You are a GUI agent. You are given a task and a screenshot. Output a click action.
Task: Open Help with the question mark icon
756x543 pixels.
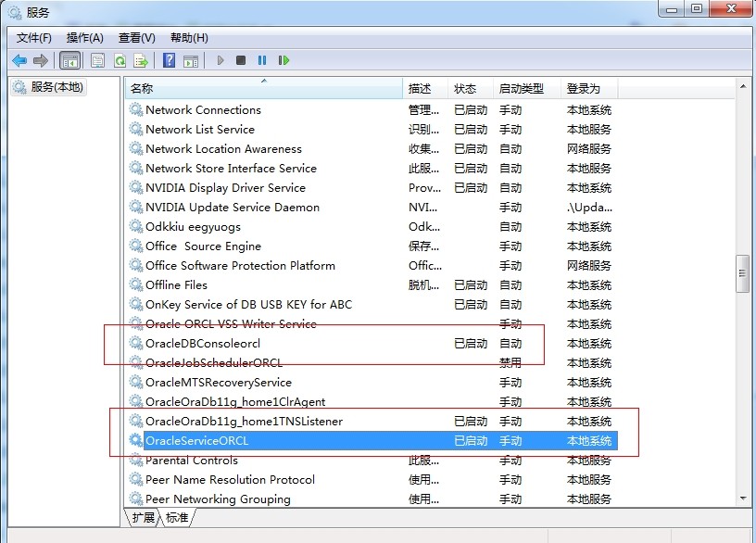[170, 60]
